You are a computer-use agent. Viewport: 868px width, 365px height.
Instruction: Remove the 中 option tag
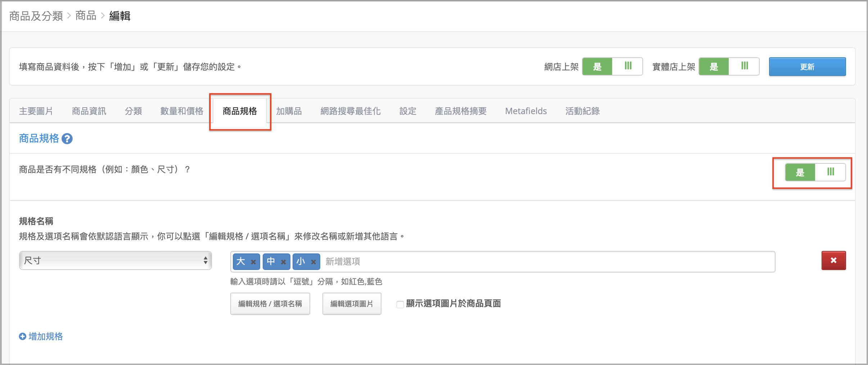point(283,262)
